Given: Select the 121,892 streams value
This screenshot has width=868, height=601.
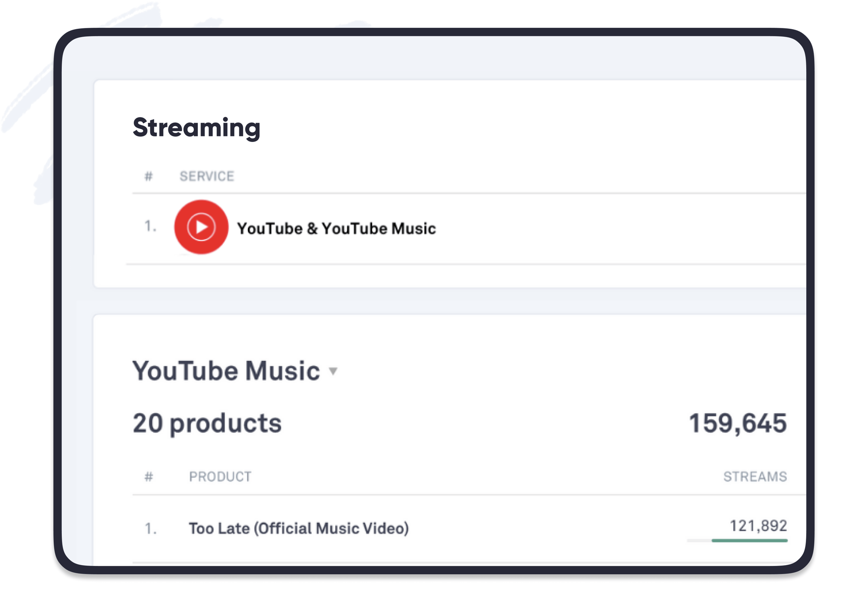Looking at the screenshot, I should click(x=758, y=526).
